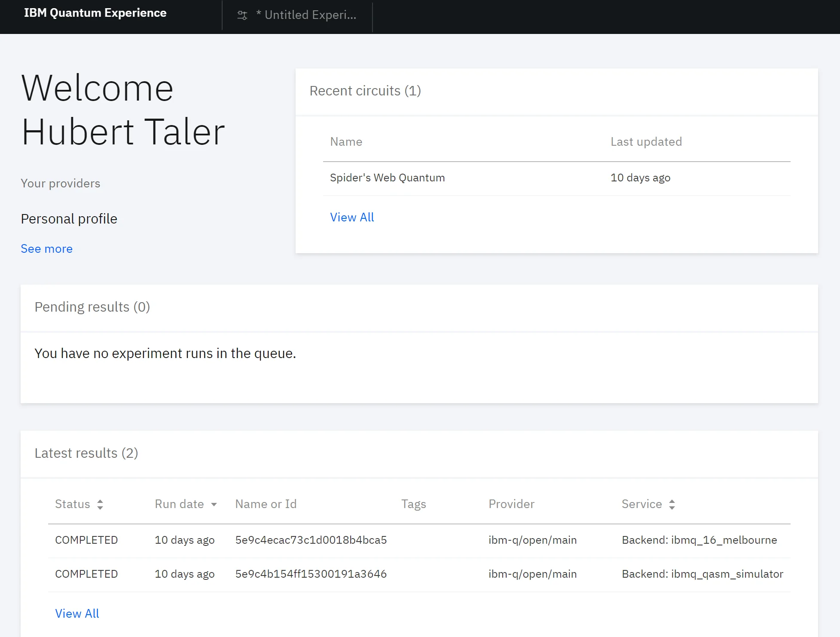
Task: Click the Tags column header
Action: (x=414, y=504)
